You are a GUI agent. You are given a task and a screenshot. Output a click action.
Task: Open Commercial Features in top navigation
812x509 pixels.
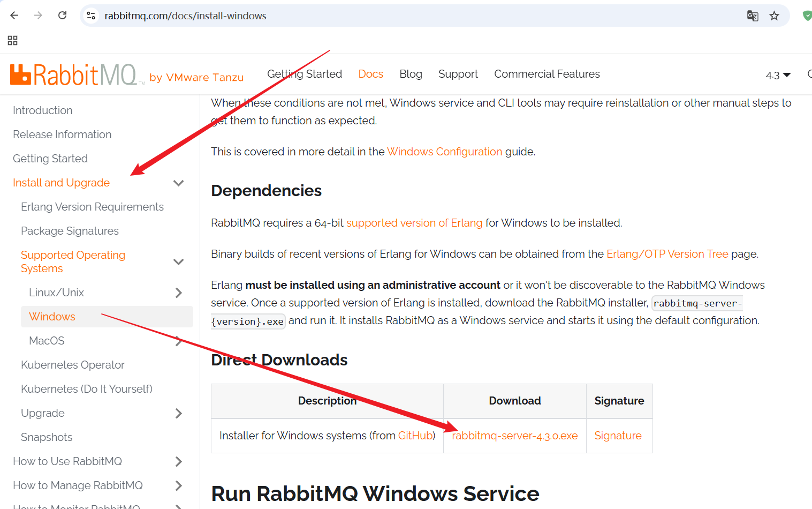[547, 74]
